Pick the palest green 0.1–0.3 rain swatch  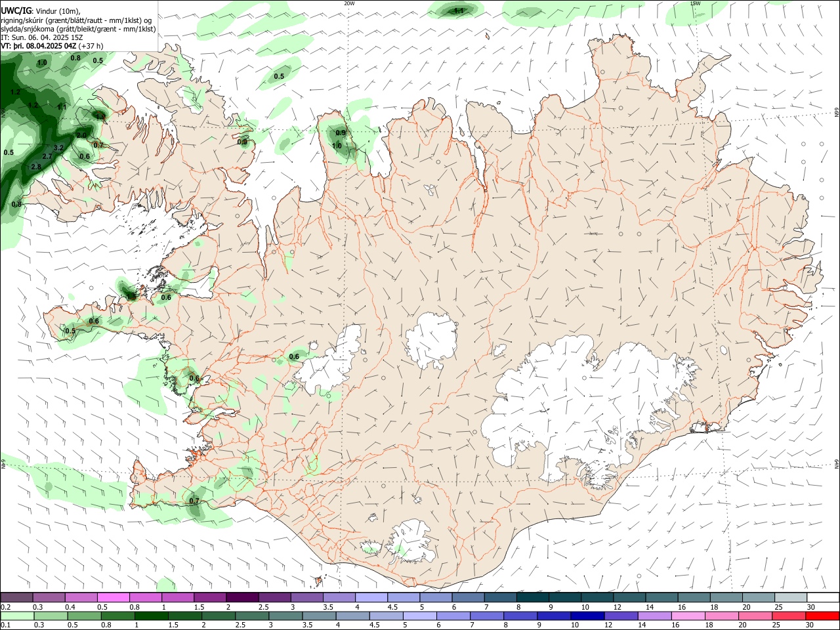[18, 616]
